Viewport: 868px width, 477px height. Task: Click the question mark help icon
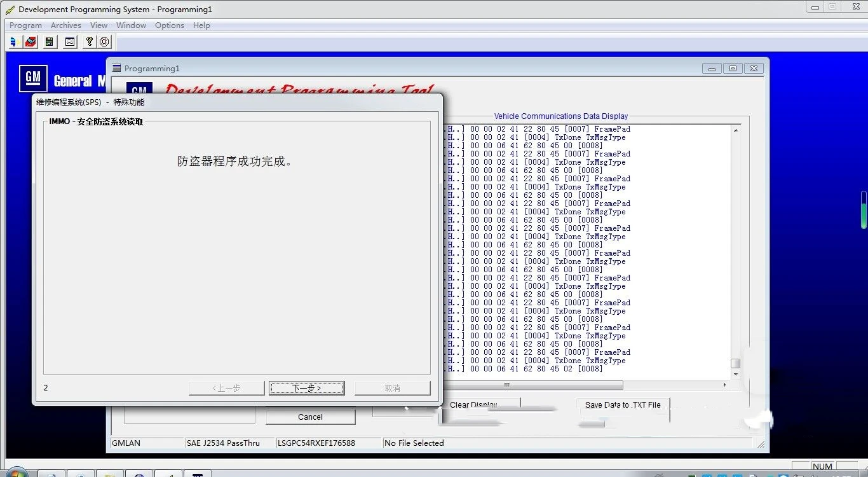(90, 42)
